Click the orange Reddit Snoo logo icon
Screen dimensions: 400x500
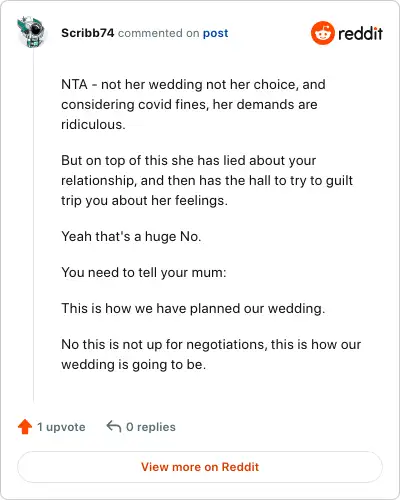tap(322, 33)
